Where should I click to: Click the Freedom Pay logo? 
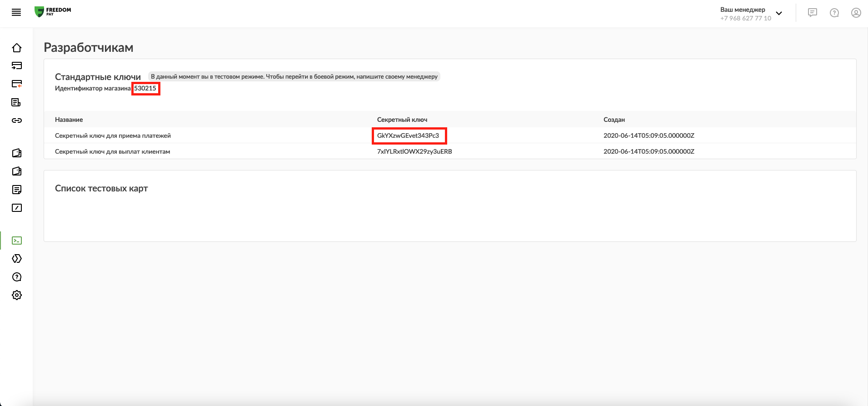pyautogui.click(x=53, y=12)
